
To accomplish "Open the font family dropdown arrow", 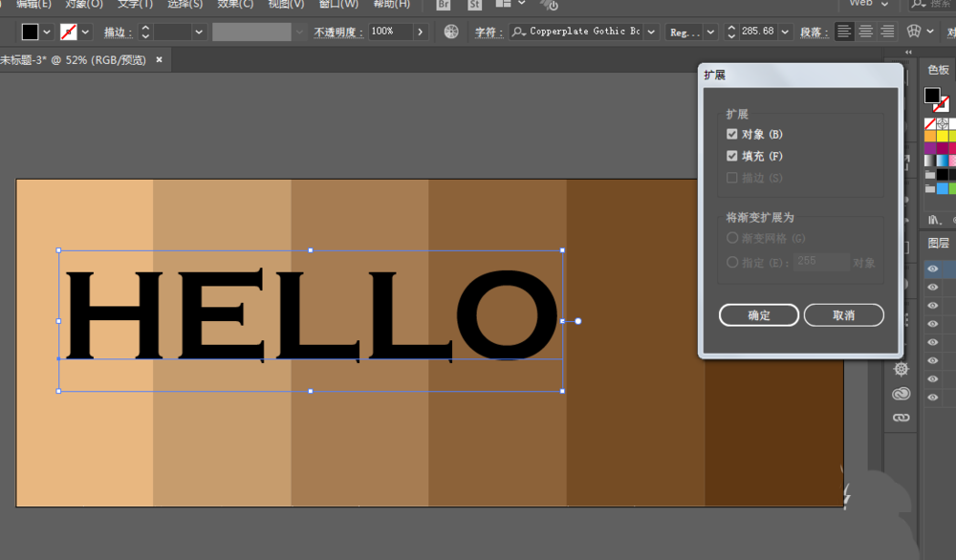I will [x=650, y=32].
